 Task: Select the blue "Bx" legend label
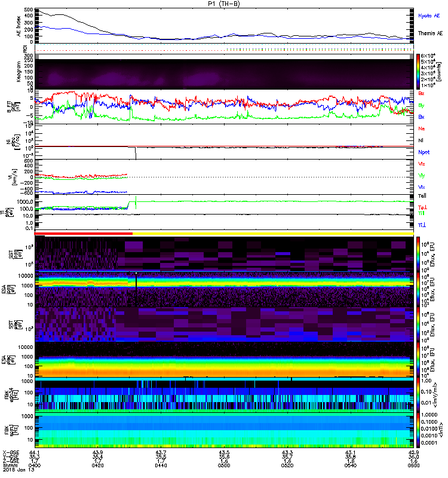(421, 117)
